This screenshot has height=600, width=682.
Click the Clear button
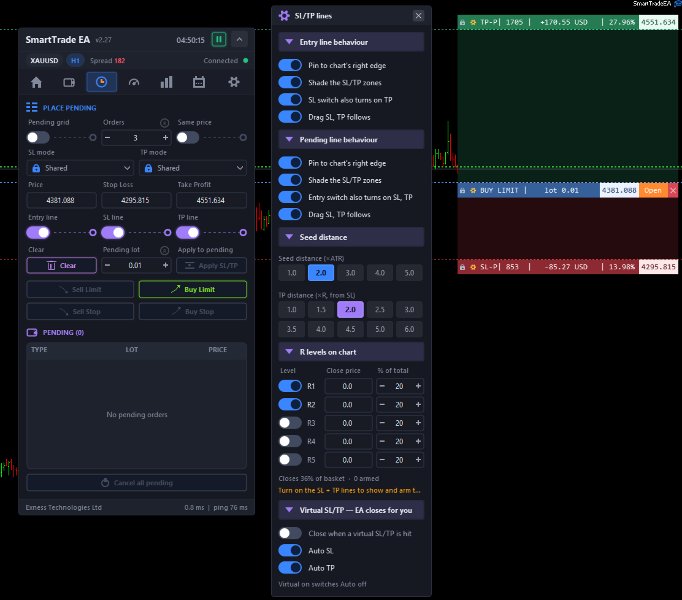click(x=62, y=265)
